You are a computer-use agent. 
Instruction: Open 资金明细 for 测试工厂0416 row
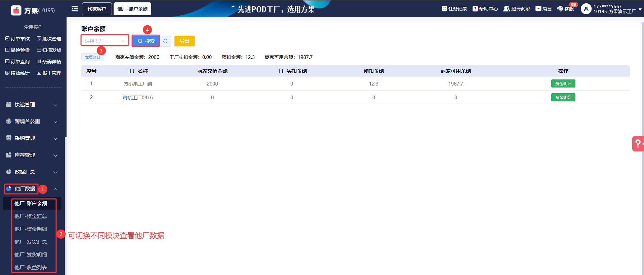coord(563,97)
